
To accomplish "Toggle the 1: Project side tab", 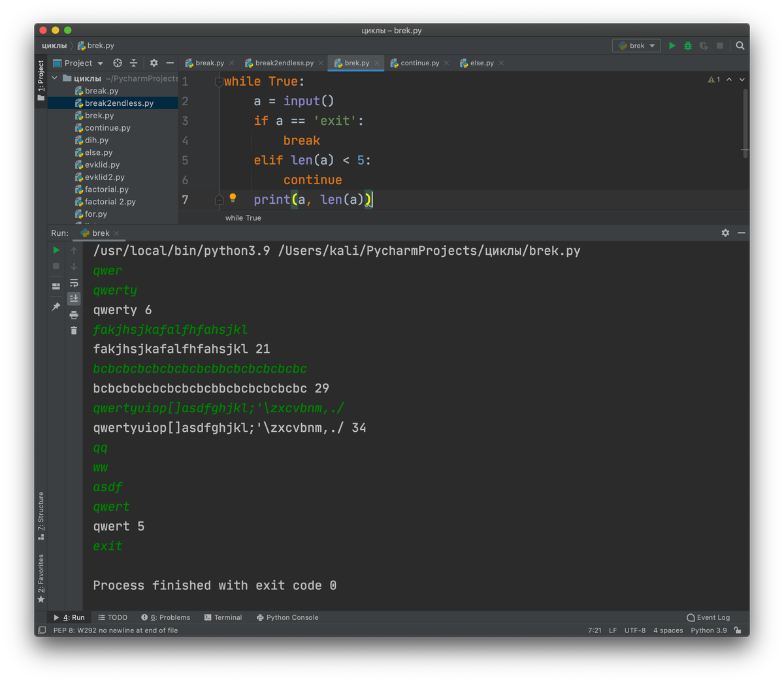I will [41, 80].
